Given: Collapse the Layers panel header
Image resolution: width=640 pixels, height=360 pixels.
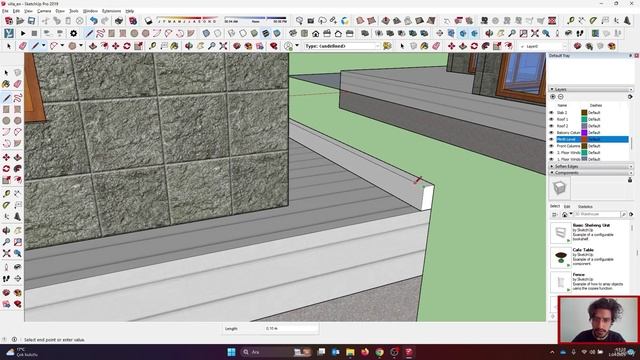Looking at the screenshot, I should pos(591,89).
